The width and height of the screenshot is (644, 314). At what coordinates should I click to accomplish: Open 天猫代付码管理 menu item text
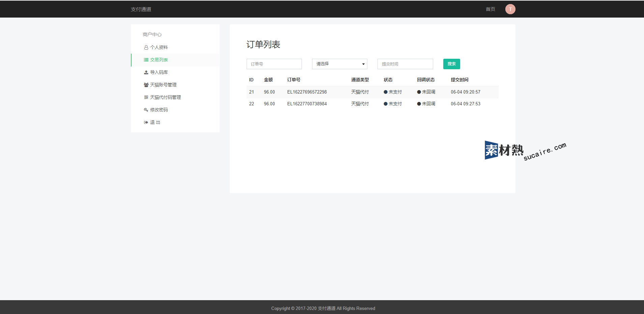click(x=165, y=97)
